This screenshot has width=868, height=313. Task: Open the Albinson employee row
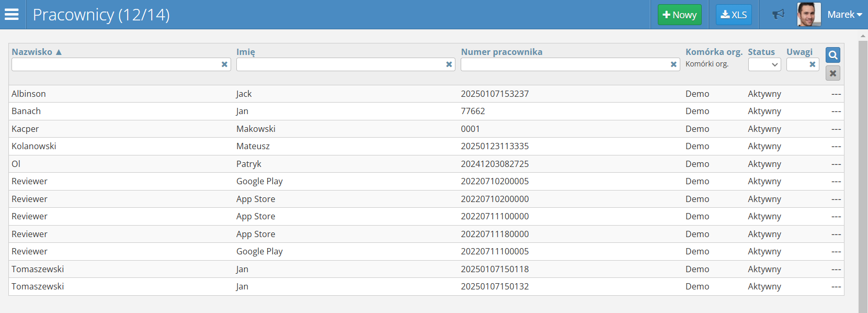click(29, 94)
